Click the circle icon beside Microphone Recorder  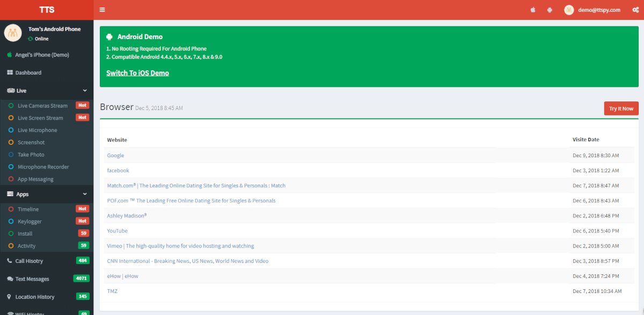pyautogui.click(x=11, y=167)
